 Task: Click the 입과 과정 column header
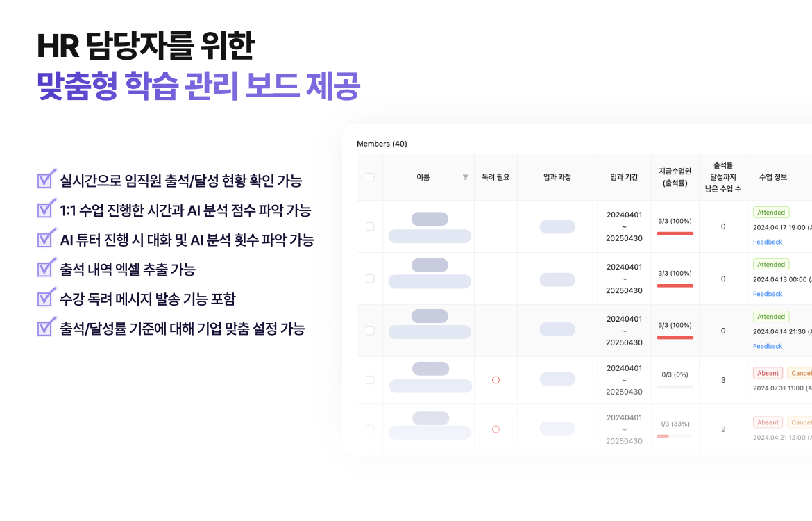(x=557, y=177)
